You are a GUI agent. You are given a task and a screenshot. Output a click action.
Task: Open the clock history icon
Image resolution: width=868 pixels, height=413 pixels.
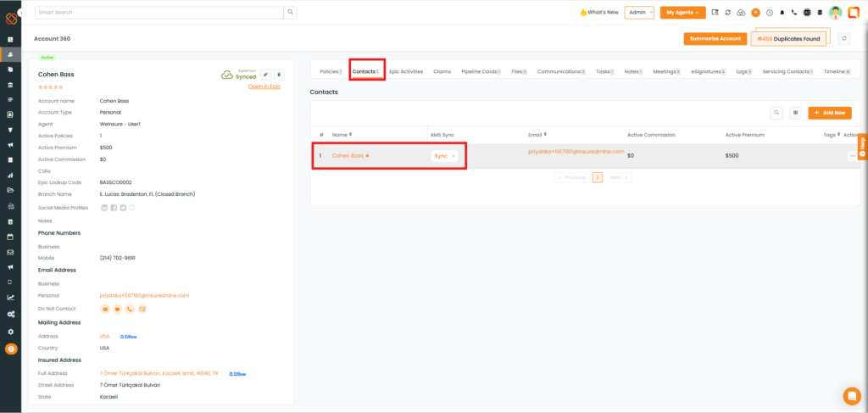point(769,13)
